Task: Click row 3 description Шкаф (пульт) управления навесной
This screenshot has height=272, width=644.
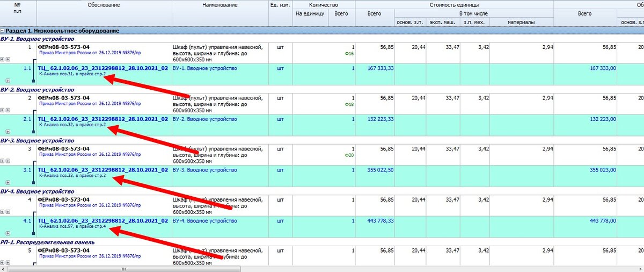Action: pyautogui.click(x=217, y=149)
